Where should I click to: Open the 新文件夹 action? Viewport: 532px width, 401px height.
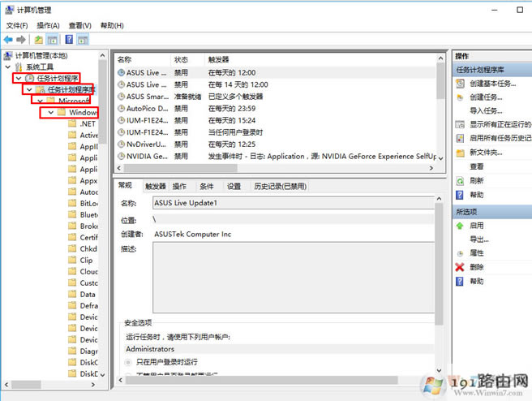pos(486,153)
